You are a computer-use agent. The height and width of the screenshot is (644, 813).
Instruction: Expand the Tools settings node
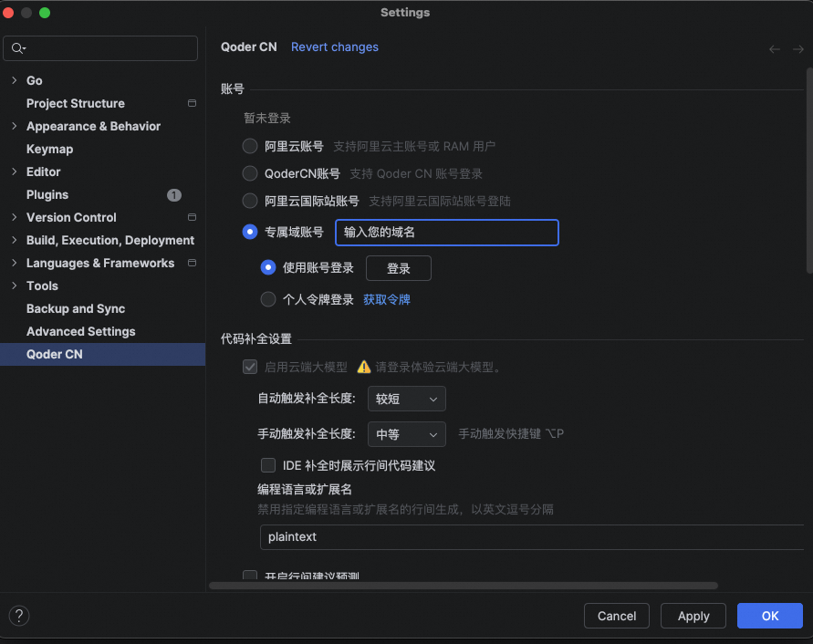point(15,286)
